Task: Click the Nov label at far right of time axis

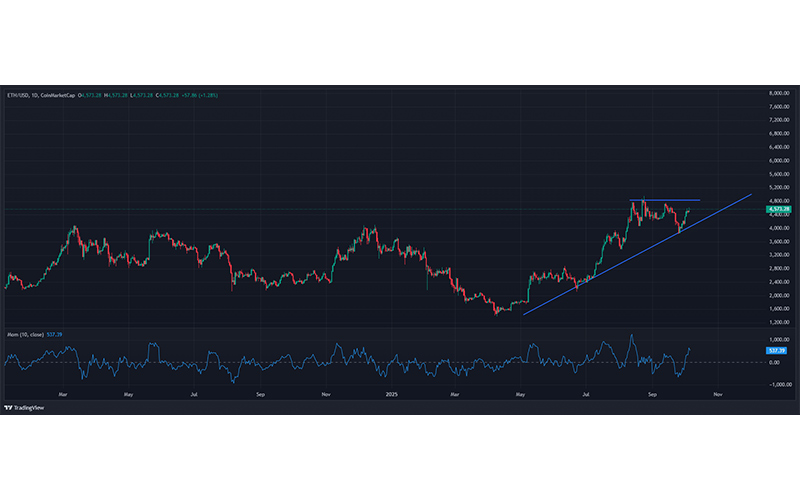Action: pos(717,396)
